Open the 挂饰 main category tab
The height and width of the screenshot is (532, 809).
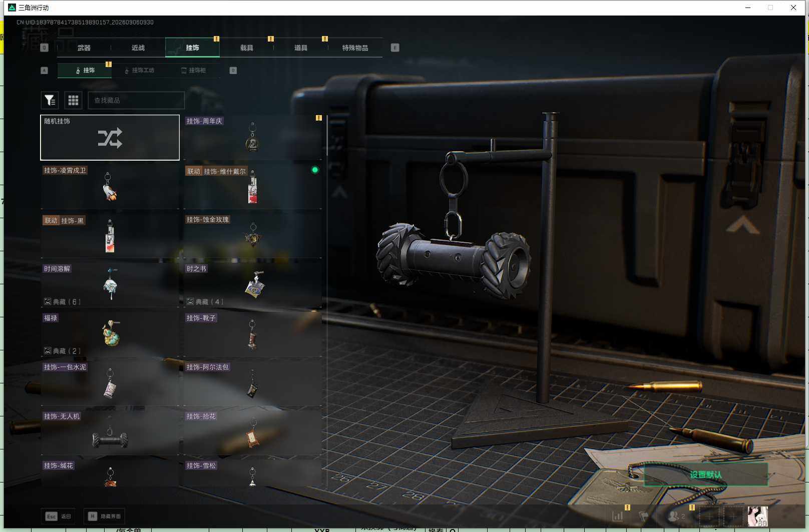[x=192, y=48]
